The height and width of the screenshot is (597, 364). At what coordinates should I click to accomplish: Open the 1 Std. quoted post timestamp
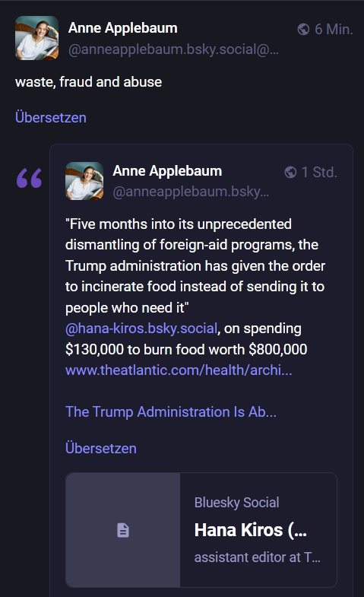coord(319,172)
